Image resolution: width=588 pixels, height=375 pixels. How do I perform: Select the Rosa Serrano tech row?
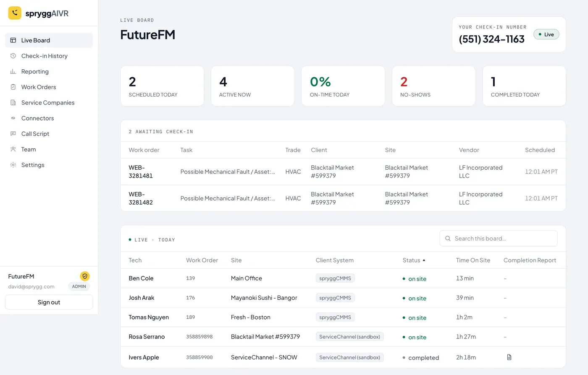(343, 337)
